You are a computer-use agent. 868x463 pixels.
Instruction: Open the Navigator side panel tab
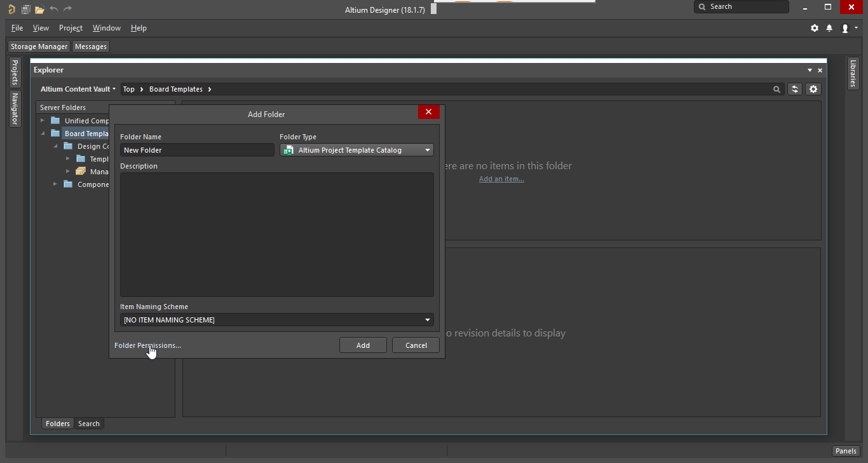click(15, 108)
